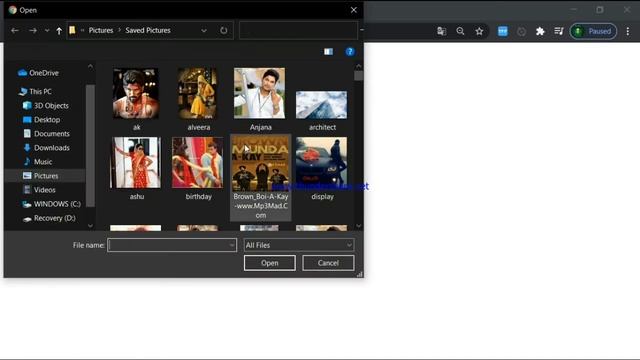Open Chrome Extensions puzzle icon
This screenshot has width=640, height=360.
[540, 31]
